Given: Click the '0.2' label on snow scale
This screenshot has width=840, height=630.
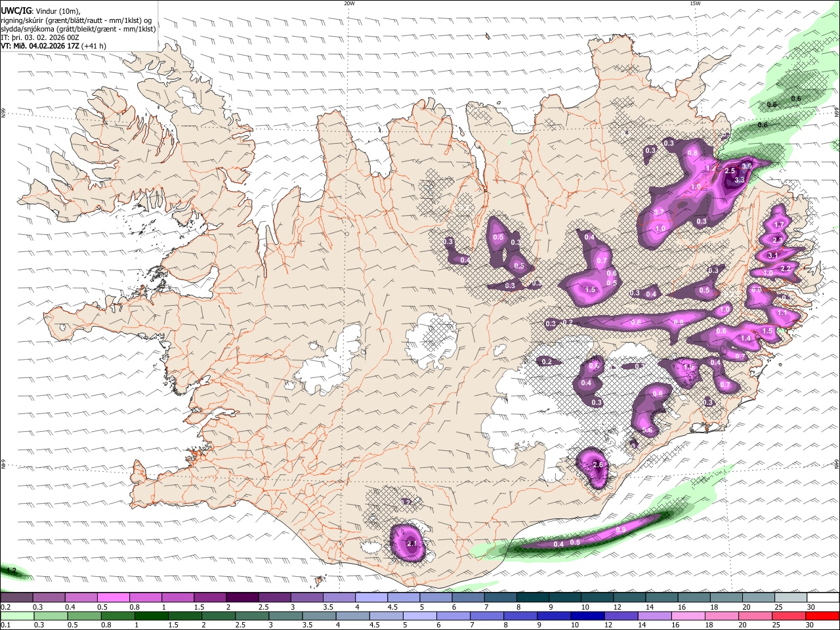Looking at the screenshot, I should click(5, 607).
